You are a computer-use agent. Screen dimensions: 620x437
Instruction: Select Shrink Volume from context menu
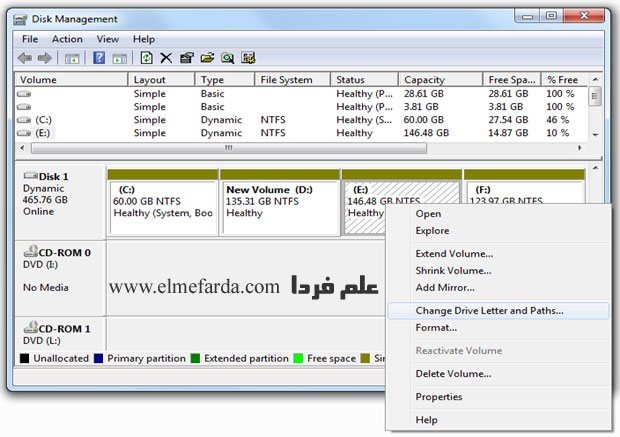coord(453,270)
